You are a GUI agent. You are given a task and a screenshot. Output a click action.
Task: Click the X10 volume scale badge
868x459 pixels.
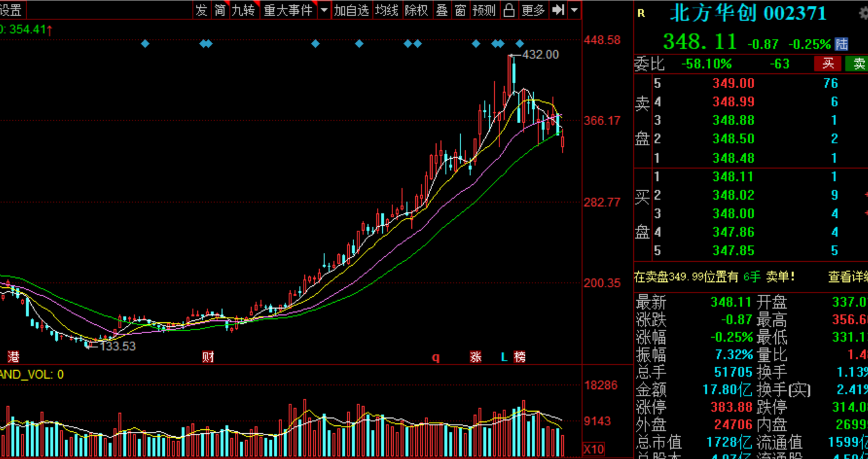(594, 449)
